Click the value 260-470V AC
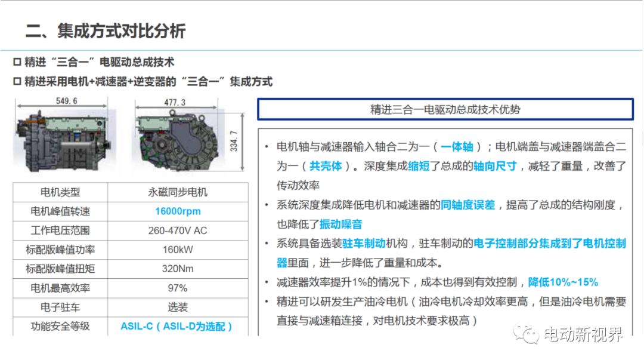Screen dimensions: 644x363 pos(178,230)
